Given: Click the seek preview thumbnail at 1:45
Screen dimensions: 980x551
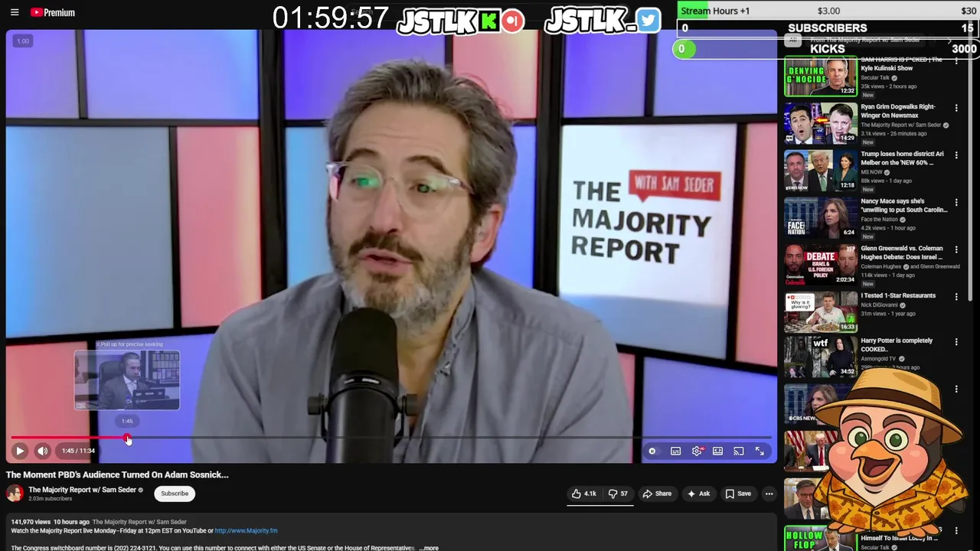Looking at the screenshot, I should [127, 380].
